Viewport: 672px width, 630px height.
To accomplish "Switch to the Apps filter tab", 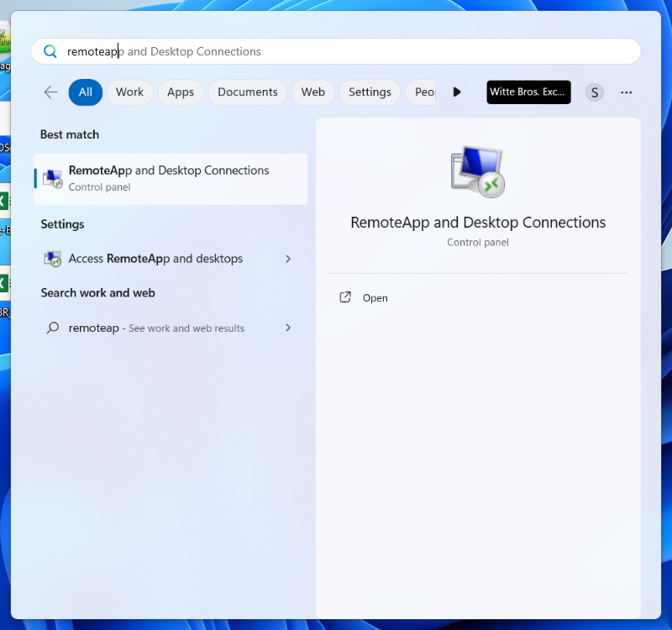I will (x=181, y=92).
